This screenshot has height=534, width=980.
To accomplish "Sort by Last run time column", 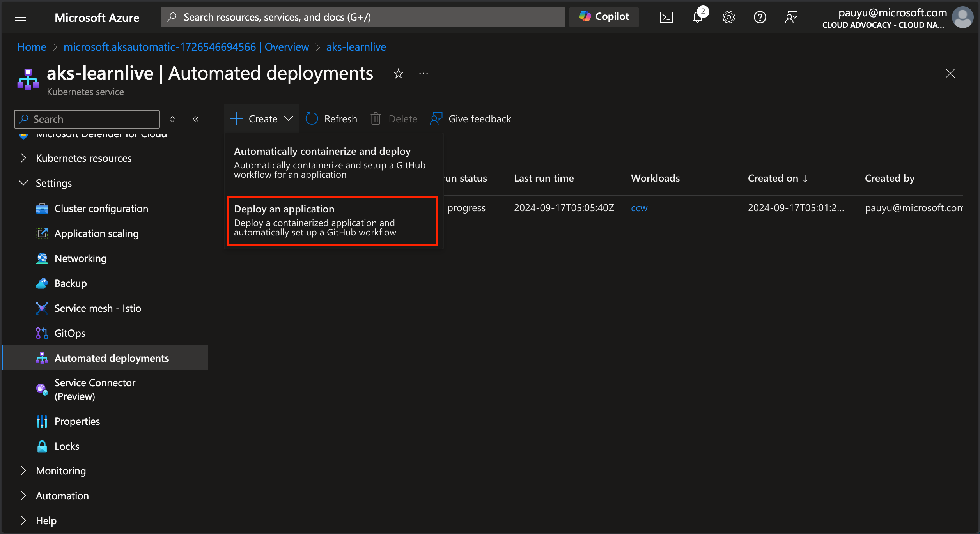I will pos(544,178).
